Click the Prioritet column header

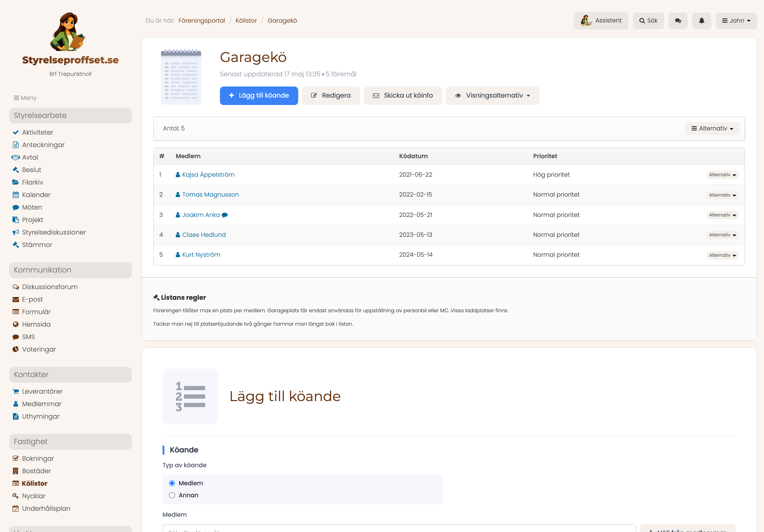545,156
